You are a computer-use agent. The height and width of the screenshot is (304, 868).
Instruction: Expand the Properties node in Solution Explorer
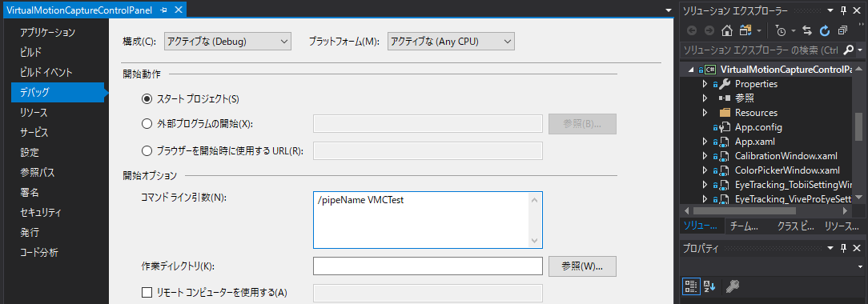pyautogui.click(x=705, y=84)
